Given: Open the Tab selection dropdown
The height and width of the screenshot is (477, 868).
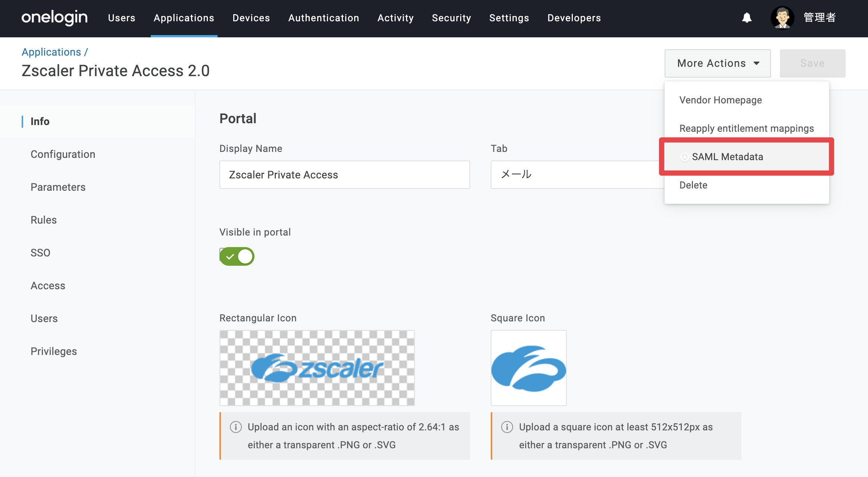Looking at the screenshot, I should pos(577,175).
